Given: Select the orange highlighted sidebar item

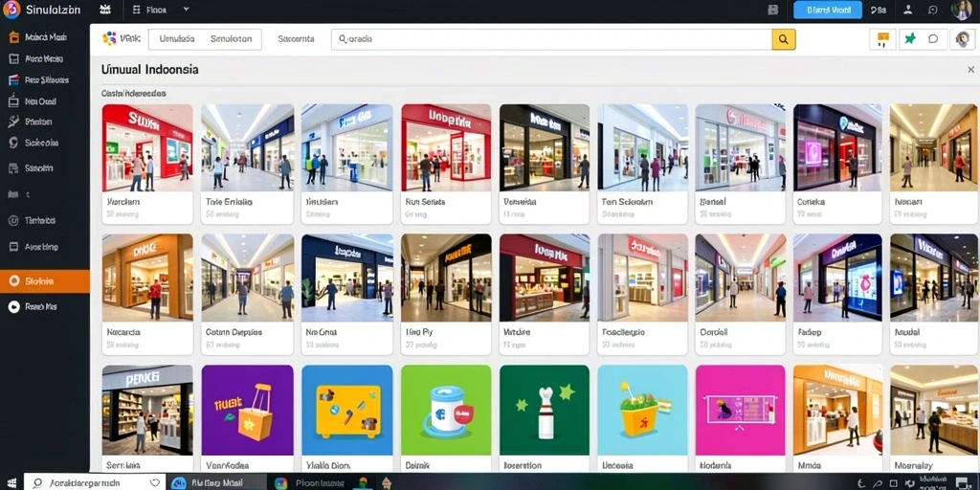Looking at the screenshot, I should click(45, 281).
